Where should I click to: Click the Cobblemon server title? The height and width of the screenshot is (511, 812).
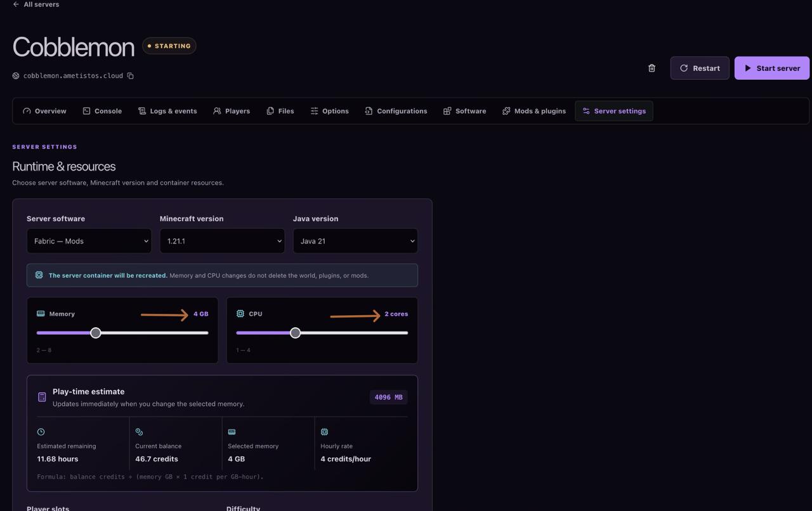pyautogui.click(x=74, y=48)
